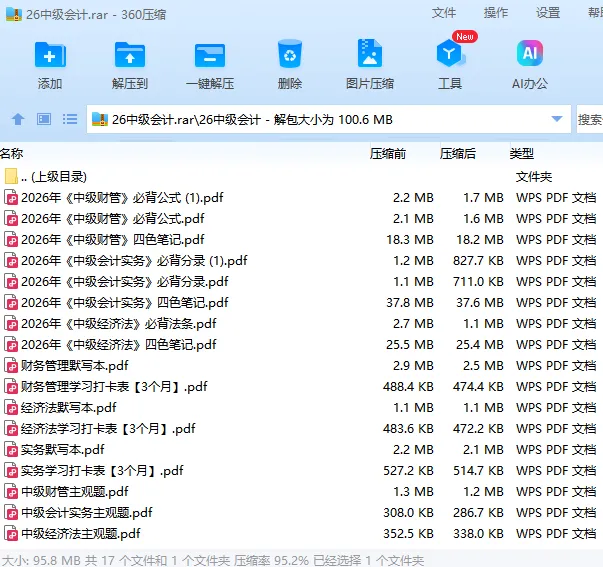The width and height of the screenshot is (603, 567).
Task: Click the 360压缩 app icon in the title bar
Action: coord(14,14)
